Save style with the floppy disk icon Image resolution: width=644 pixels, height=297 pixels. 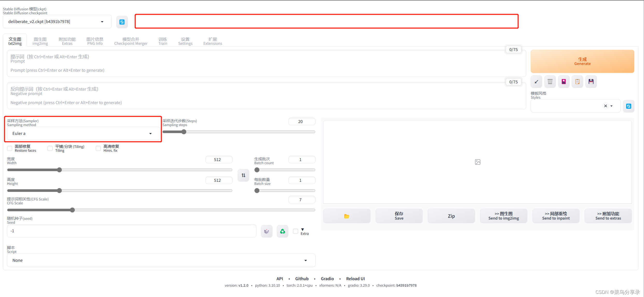click(x=591, y=82)
